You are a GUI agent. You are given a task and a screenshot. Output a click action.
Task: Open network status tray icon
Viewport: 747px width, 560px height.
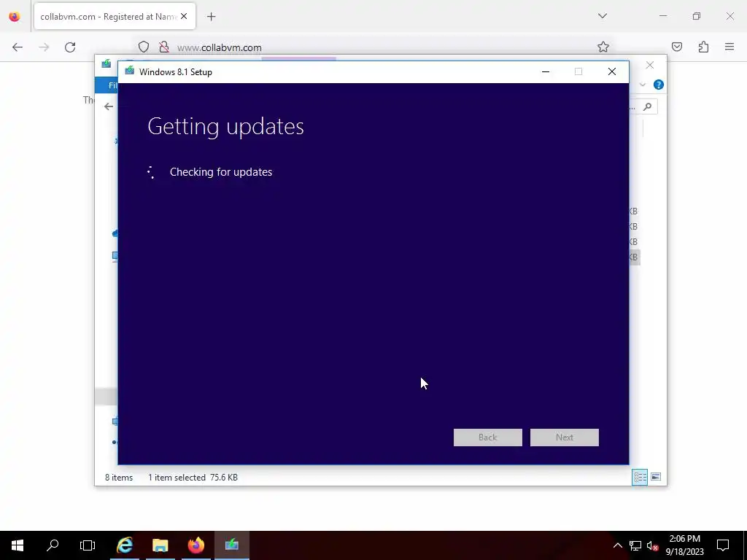(635, 545)
